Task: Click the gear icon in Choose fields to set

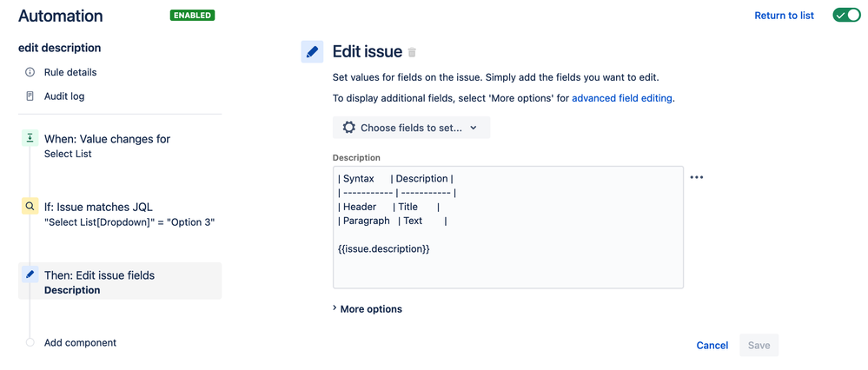Action: coord(348,128)
